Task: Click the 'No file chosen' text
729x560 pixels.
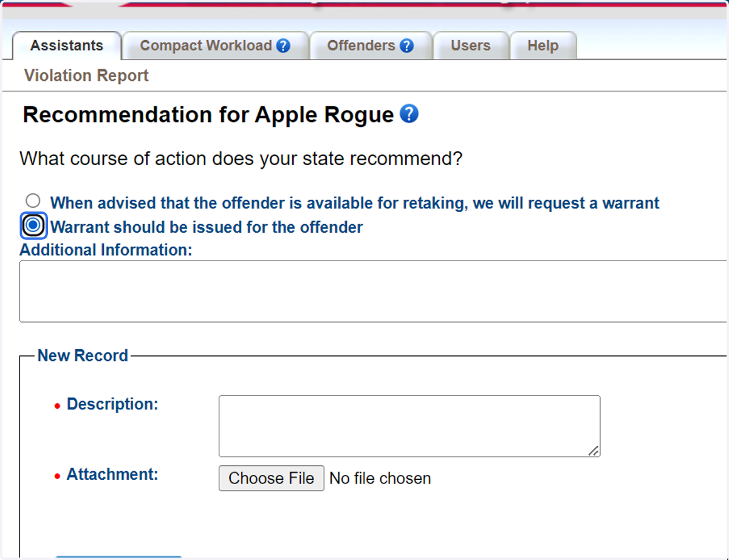Action: click(x=380, y=479)
